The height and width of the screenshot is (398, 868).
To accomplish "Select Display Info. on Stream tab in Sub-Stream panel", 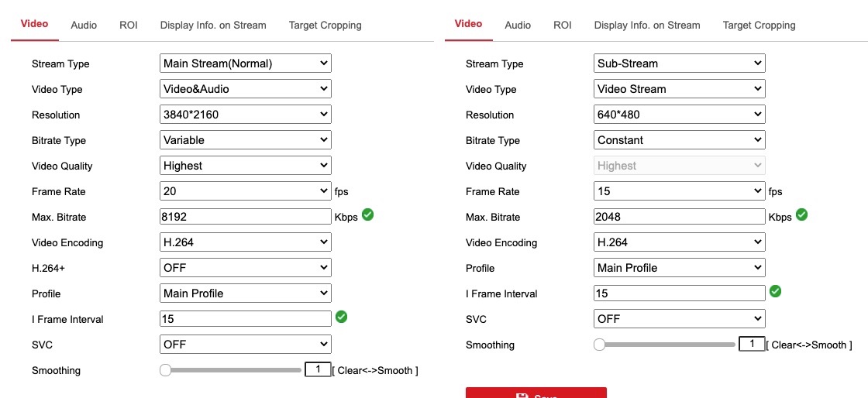I will (x=646, y=25).
